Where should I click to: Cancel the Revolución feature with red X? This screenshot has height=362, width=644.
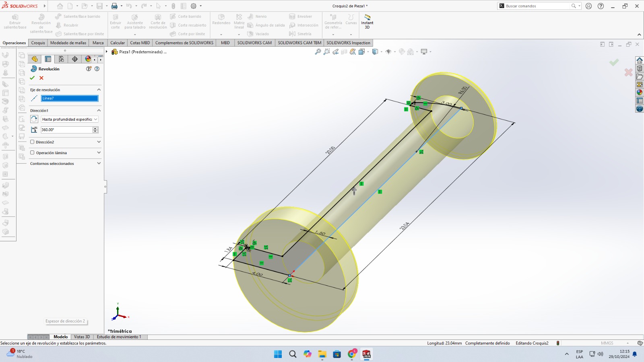coord(41,78)
